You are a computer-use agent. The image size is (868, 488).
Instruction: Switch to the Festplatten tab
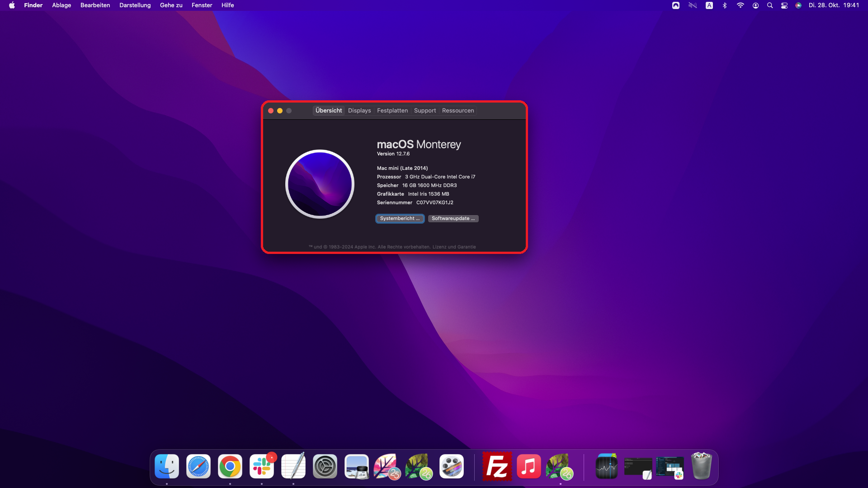pos(392,111)
